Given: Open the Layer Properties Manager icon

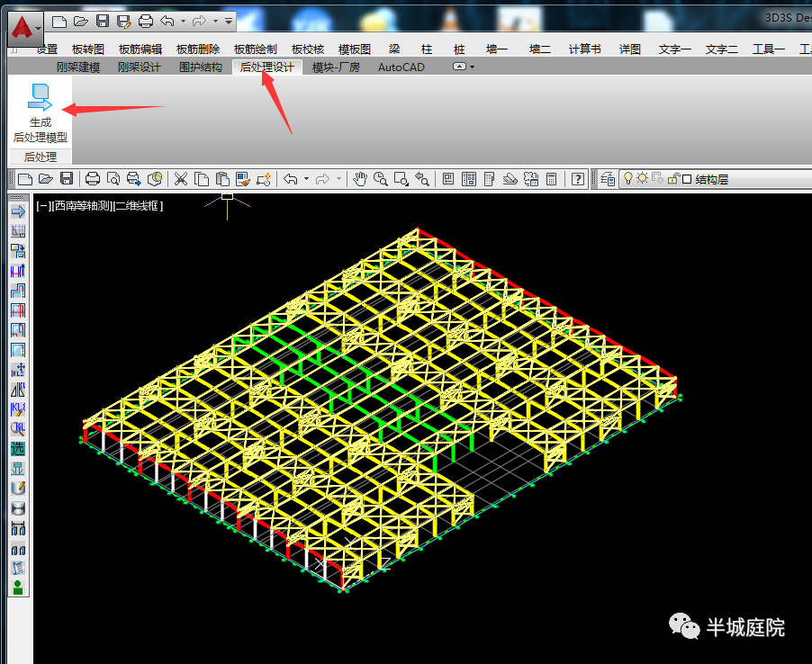Looking at the screenshot, I should click(x=609, y=179).
